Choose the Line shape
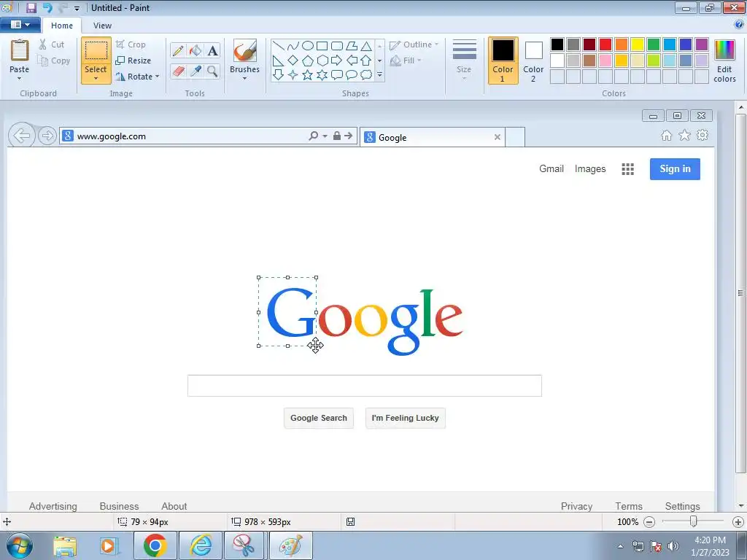The height and width of the screenshot is (560, 747). [279, 46]
